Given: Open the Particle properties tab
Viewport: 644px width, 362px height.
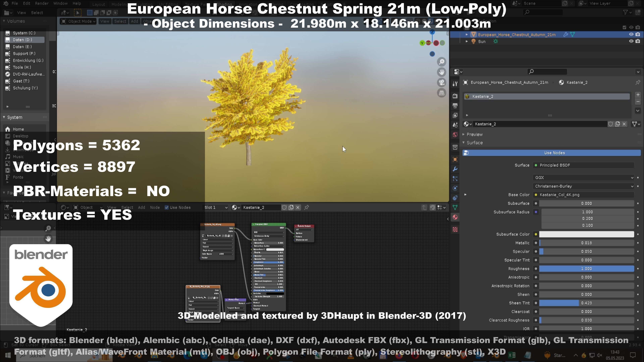Looking at the screenshot, I should 455,179.
